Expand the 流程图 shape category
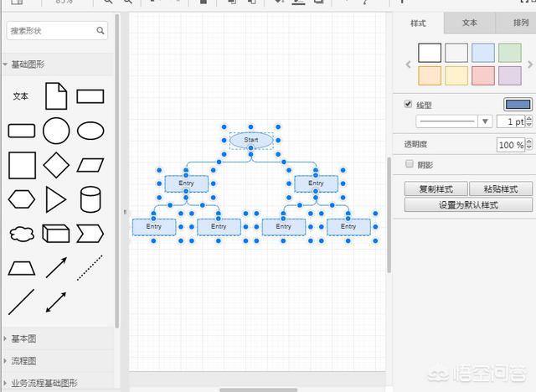The width and height of the screenshot is (536, 392). tap(23, 361)
